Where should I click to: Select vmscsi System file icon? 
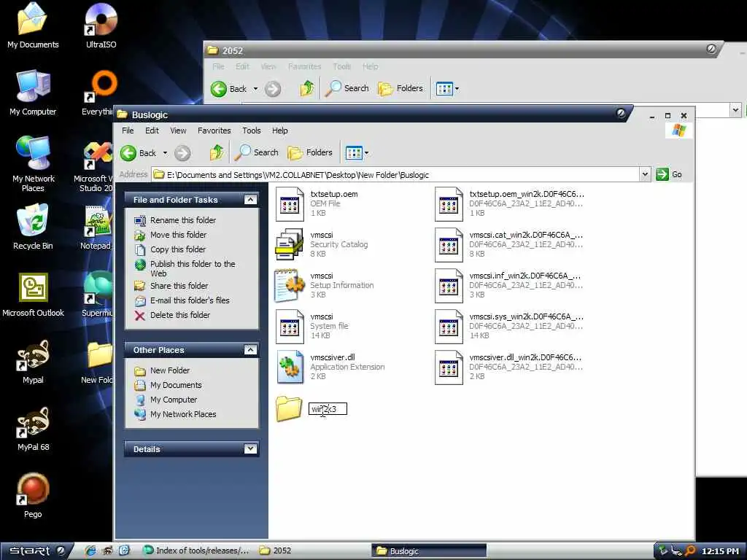coord(290,327)
